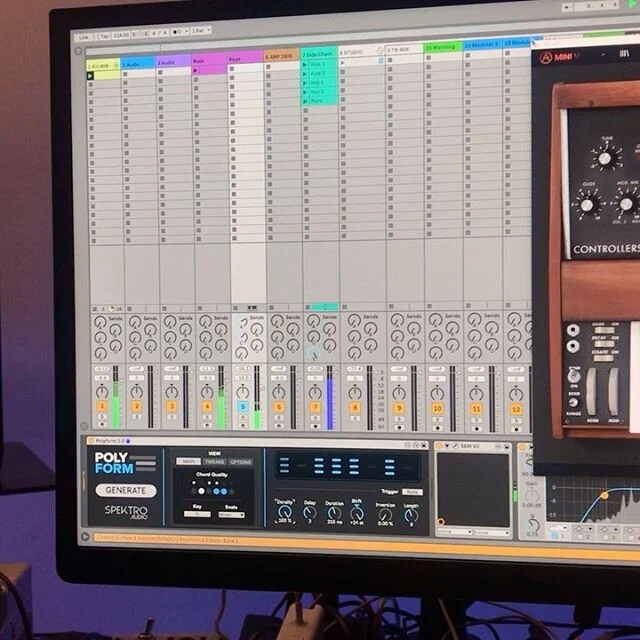Toggle track 7 activator button
640x640 pixels.
tap(315, 407)
